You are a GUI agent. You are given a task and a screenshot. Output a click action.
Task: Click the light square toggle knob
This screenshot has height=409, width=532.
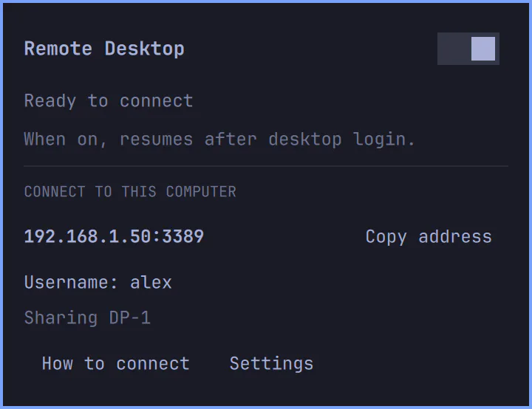[483, 49]
